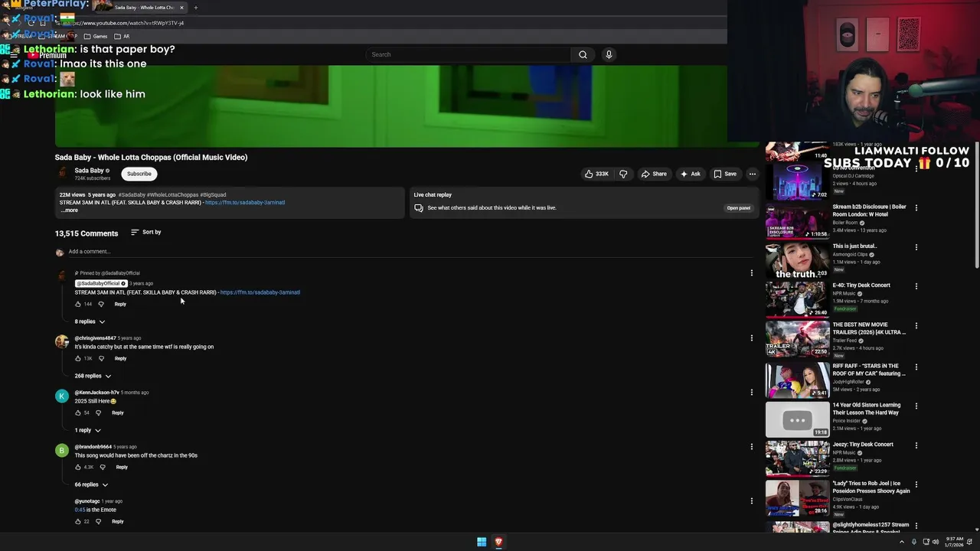The image size is (980, 551).
Task: Click the Ask button
Action: click(x=690, y=174)
